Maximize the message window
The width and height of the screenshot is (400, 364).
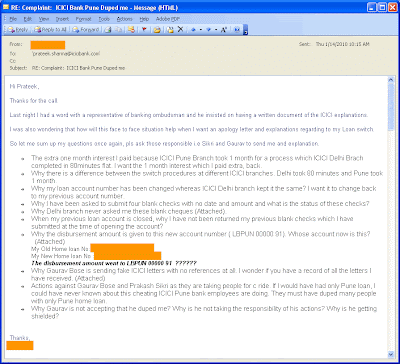tap(382, 7)
